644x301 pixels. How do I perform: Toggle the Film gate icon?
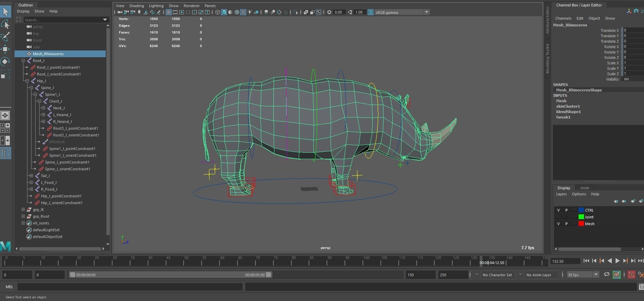point(175,12)
